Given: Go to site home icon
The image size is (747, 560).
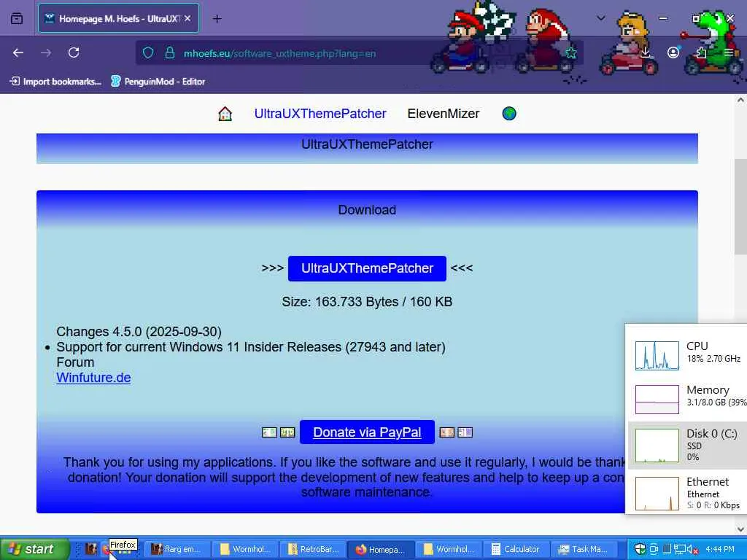Looking at the screenshot, I should pyautogui.click(x=225, y=114).
